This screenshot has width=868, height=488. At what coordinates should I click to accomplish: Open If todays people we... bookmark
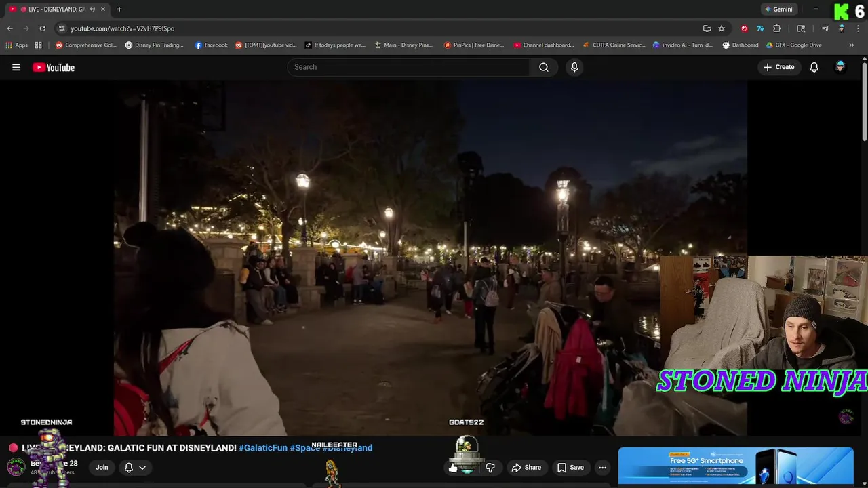(335, 45)
